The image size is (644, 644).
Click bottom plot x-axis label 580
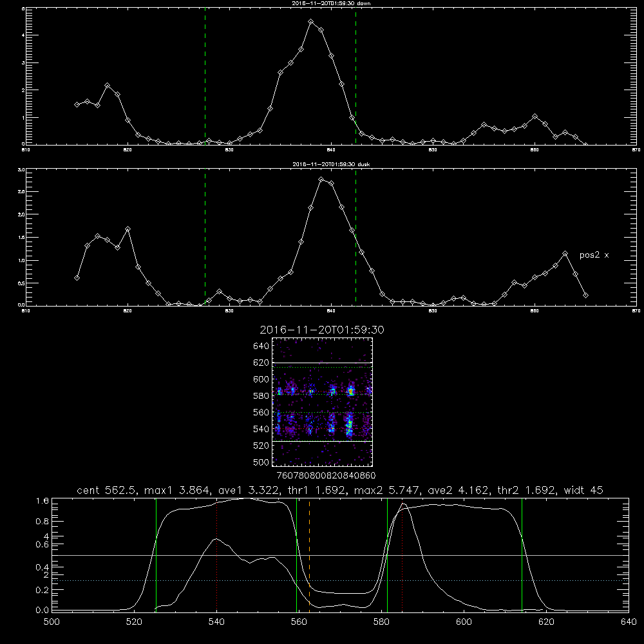click(x=381, y=622)
